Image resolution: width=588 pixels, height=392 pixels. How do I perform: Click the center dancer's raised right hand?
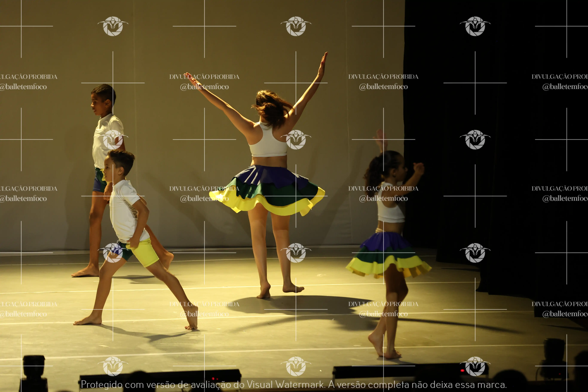click(x=323, y=64)
